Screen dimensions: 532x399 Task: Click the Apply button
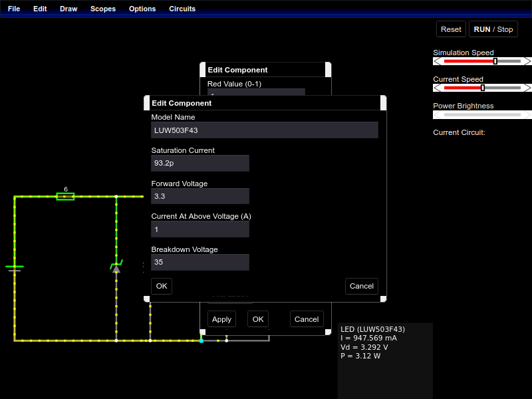click(221, 319)
